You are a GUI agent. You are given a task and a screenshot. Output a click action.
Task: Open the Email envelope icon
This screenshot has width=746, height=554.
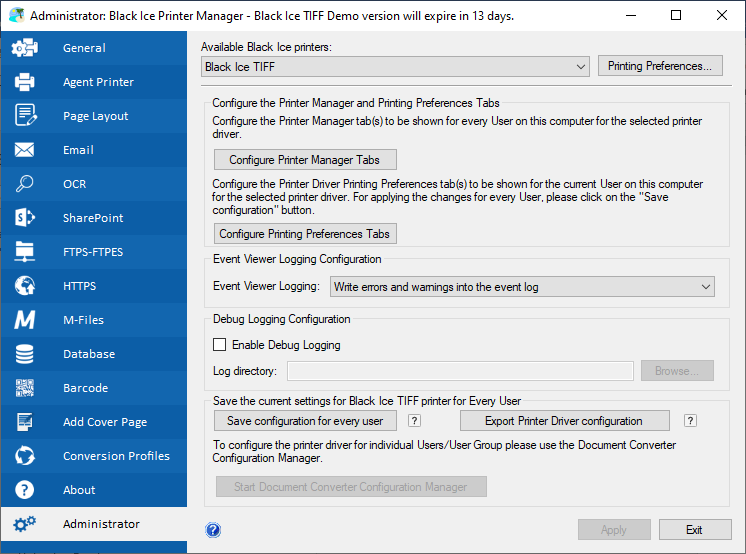(x=25, y=150)
